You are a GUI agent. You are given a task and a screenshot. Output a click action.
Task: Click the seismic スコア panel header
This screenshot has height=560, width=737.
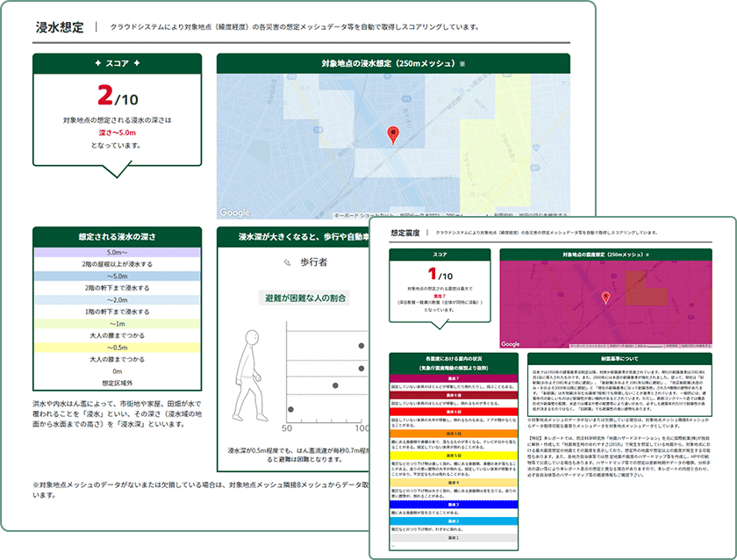coord(440,255)
